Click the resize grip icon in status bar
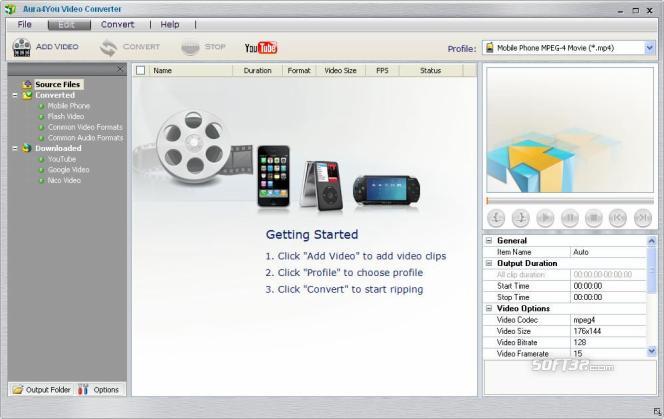The image size is (664, 419). point(657,411)
